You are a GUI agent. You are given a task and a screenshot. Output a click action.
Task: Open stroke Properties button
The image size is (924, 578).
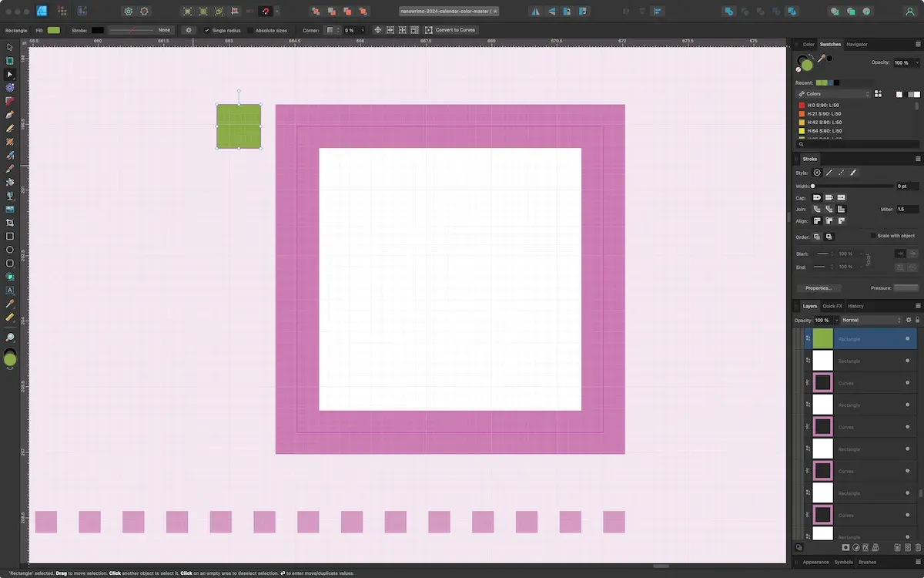pyautogui.click(x=819, y=287)
